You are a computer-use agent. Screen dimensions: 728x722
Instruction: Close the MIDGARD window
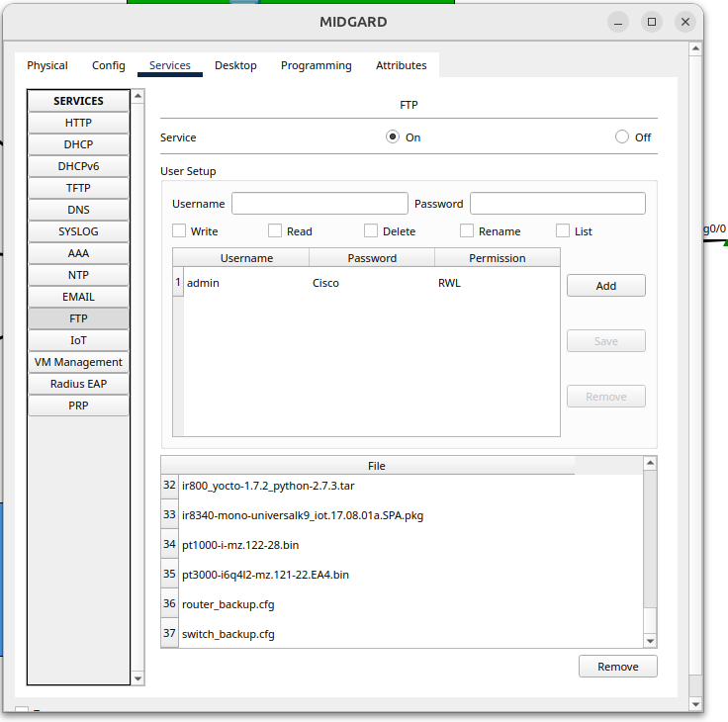[685, 22]
